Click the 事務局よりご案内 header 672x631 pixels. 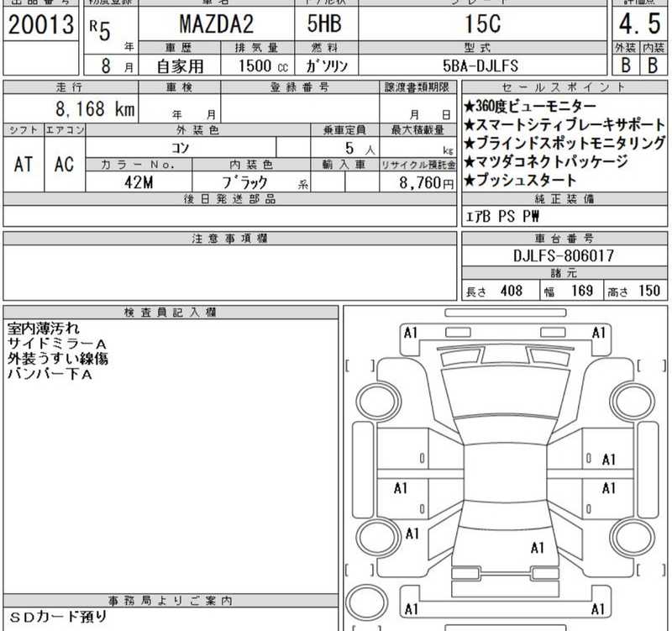click(x=171, y=601)
